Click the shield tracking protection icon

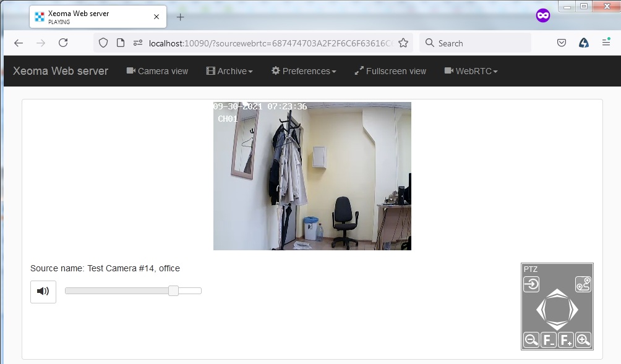coord(103,43)
